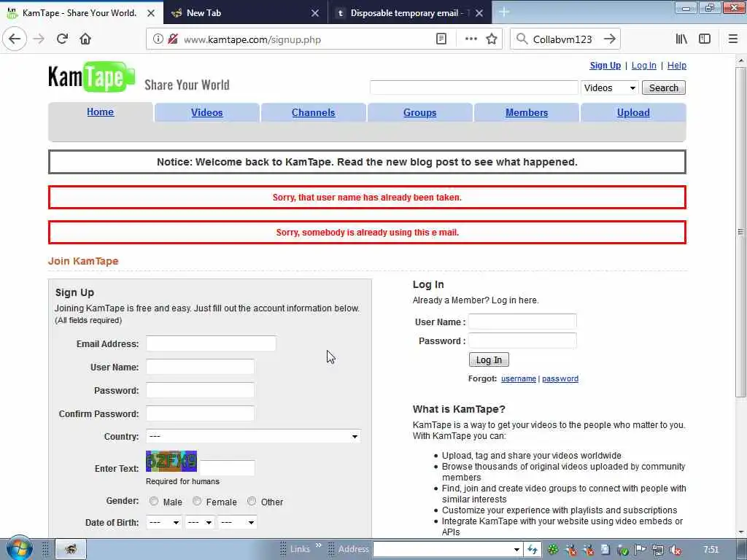The height and width of the screenshot is (560, 747).
Task: Click the forgot password link
Action: coord(560,378)
